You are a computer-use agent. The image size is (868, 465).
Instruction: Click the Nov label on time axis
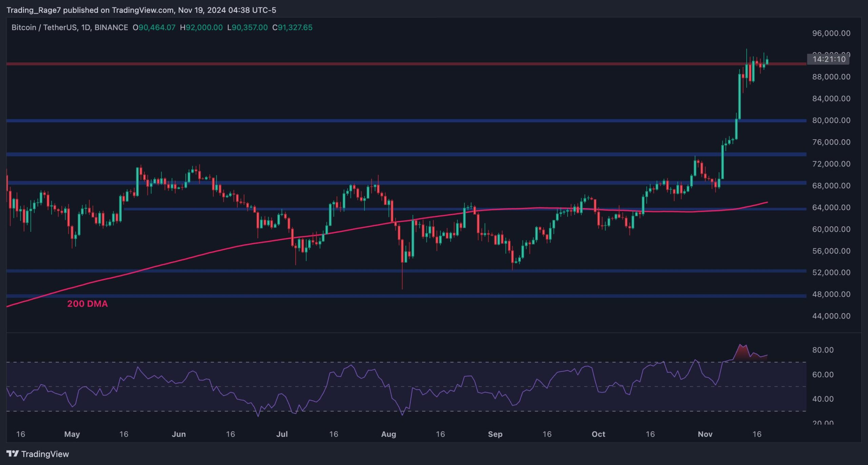705,434
